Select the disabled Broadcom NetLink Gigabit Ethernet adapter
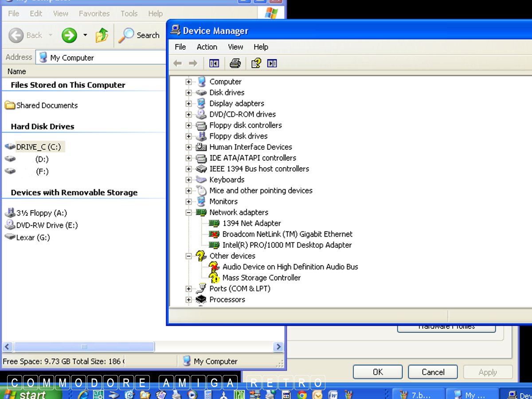The width and height of the screenshot is (532, 399). coord(287,234)
